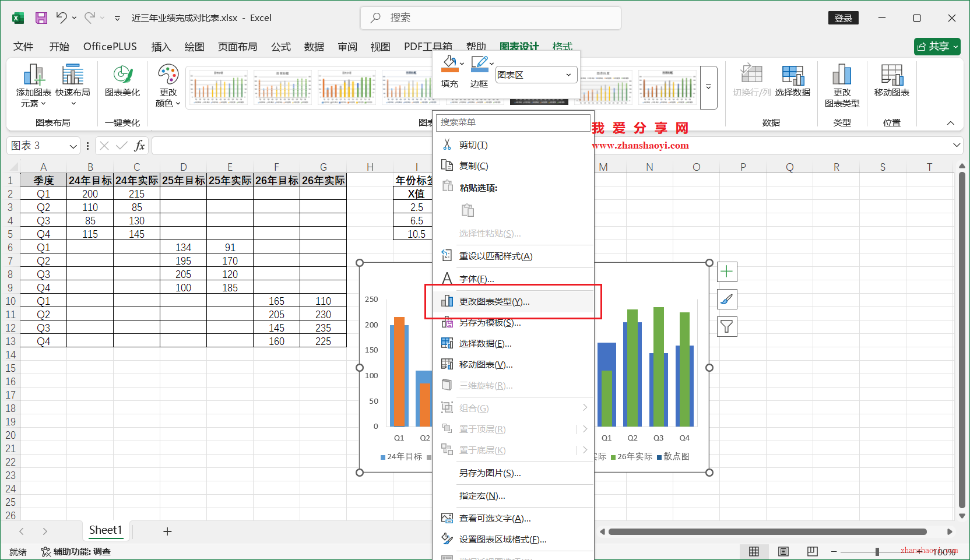Select the column A header
This screenshot has height=560, width=970.
click(x=44, y=167)
